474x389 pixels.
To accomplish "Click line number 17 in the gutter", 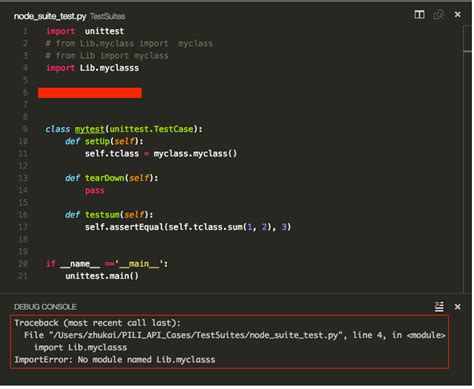I will (23, 227).
